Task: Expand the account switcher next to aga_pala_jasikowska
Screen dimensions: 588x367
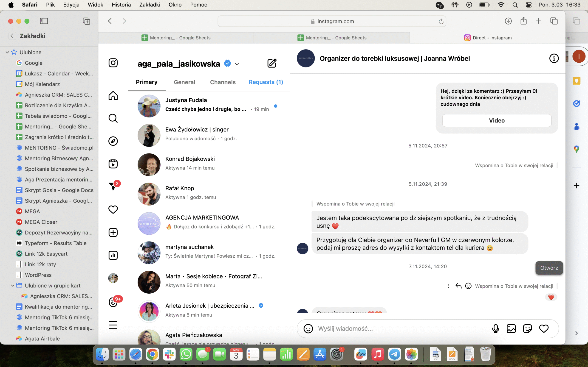Action: (237, 64)
